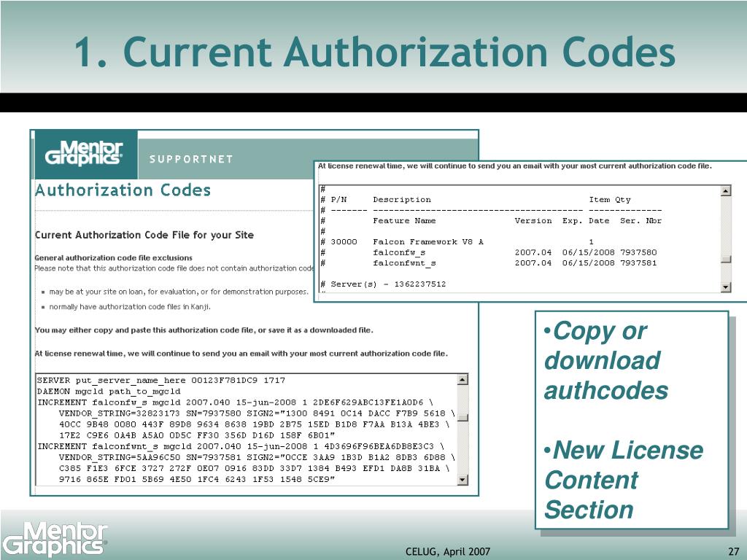The width and height of the screenshot is (747, 560).
Task: Click the Mentor Graphics logo in SupportNet header
Action: click(84, 153)
